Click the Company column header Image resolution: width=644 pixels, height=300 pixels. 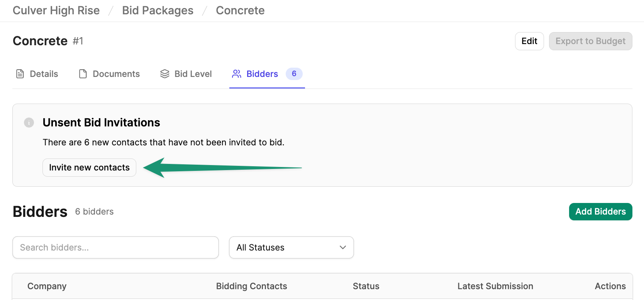(47, 286)
